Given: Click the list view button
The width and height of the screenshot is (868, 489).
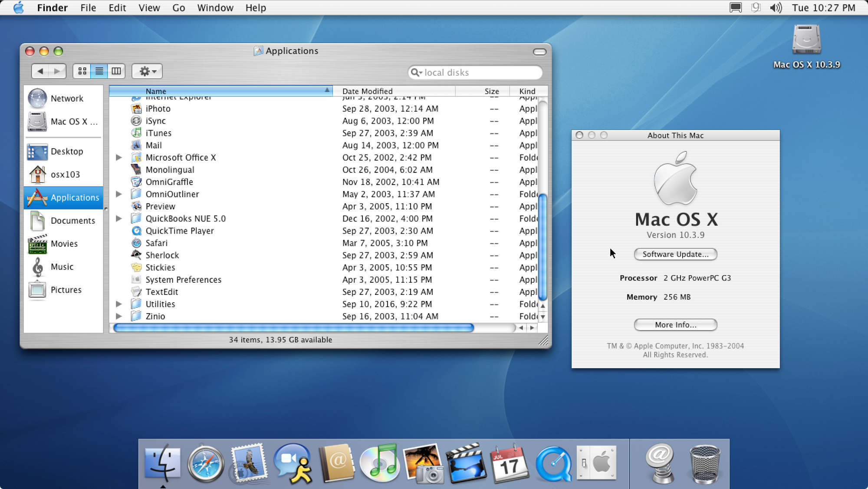Looking at the screenshot, I should [x=99, y=71].
